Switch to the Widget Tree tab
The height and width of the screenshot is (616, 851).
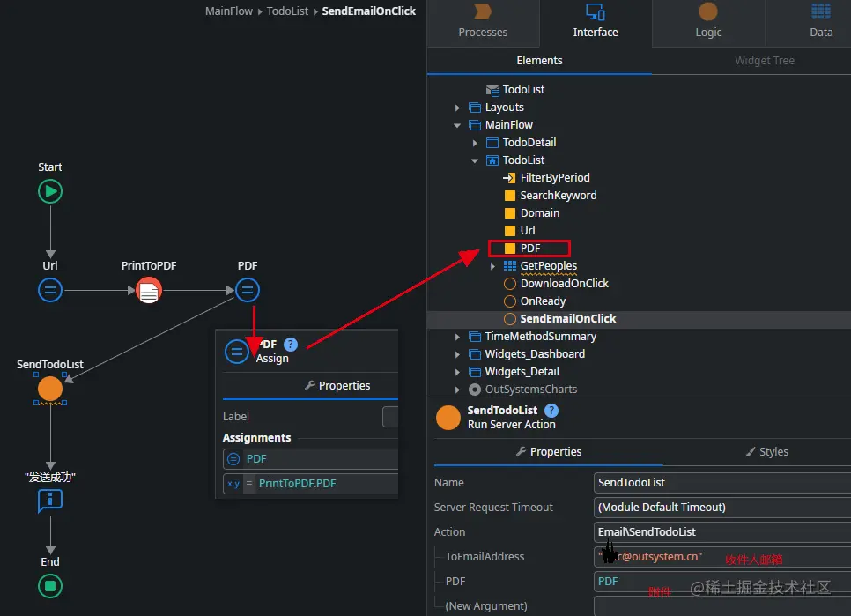(764, 61)
